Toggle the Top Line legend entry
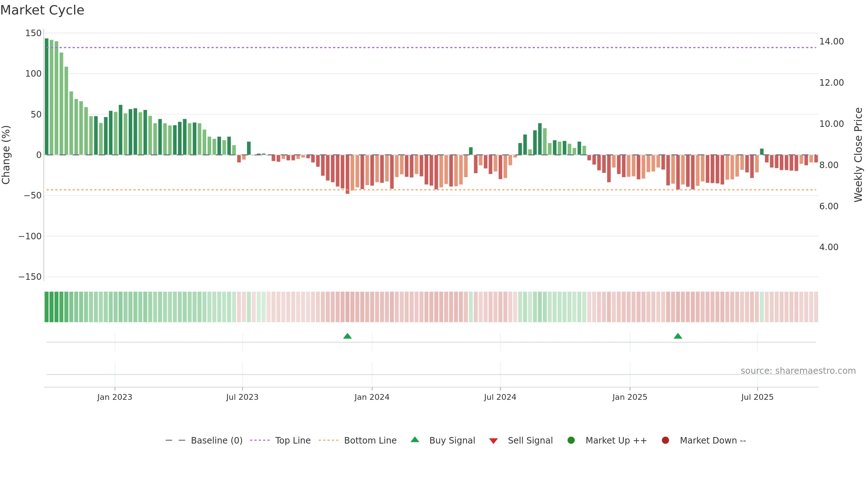The height and width of the screenshot is (488, 868). coord(280,440)
